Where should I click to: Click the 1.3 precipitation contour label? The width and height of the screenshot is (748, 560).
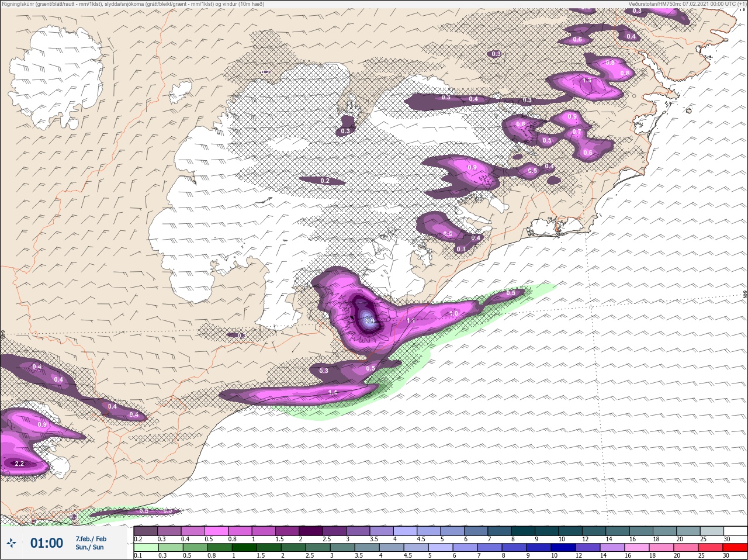tap(587, 80)
